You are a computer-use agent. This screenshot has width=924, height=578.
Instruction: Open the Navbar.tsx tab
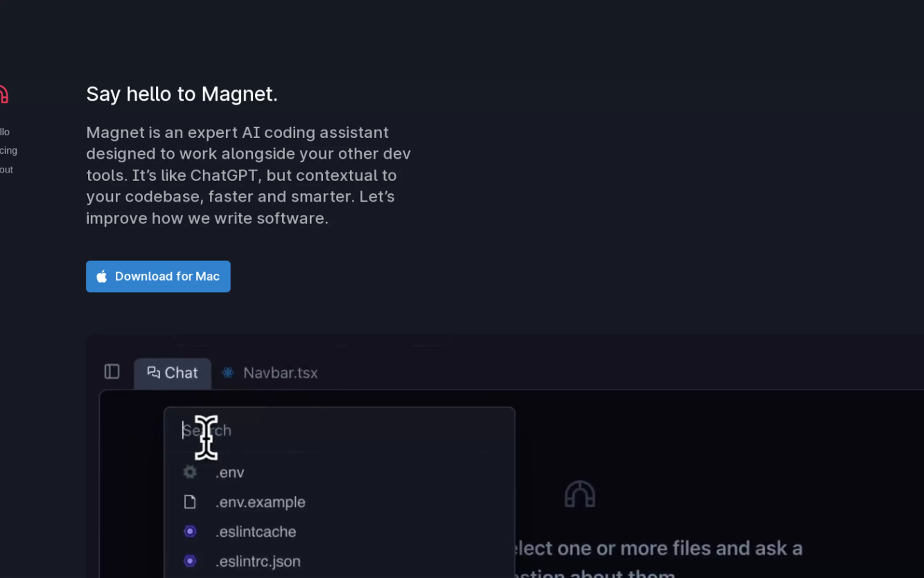281,373
